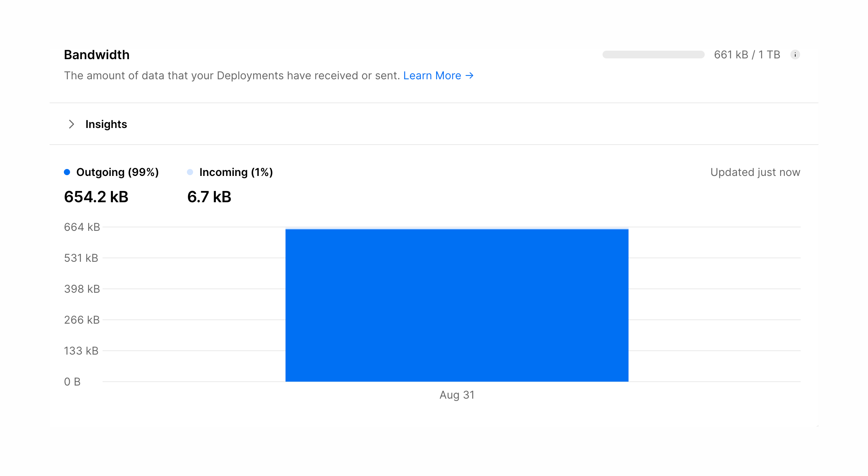Click the 6.7 kB incoming value
Screen dimensions: 868x476
coord(209,197)
